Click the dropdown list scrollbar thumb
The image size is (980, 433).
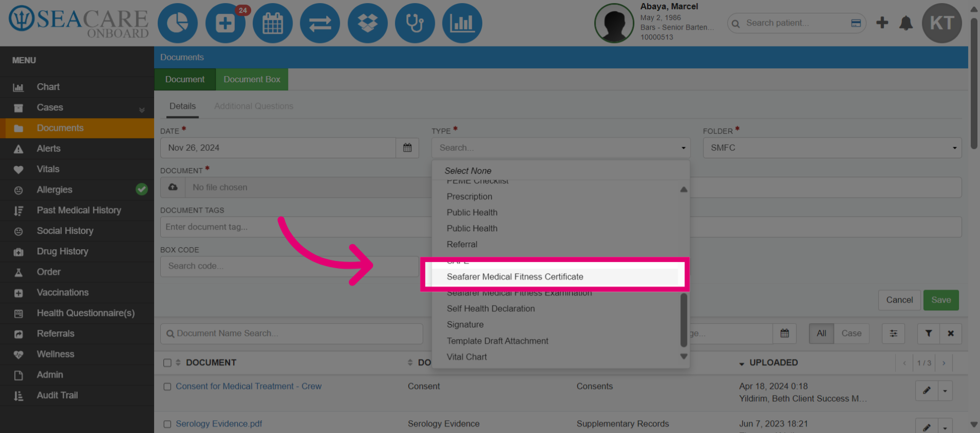[x=683, y=320]
